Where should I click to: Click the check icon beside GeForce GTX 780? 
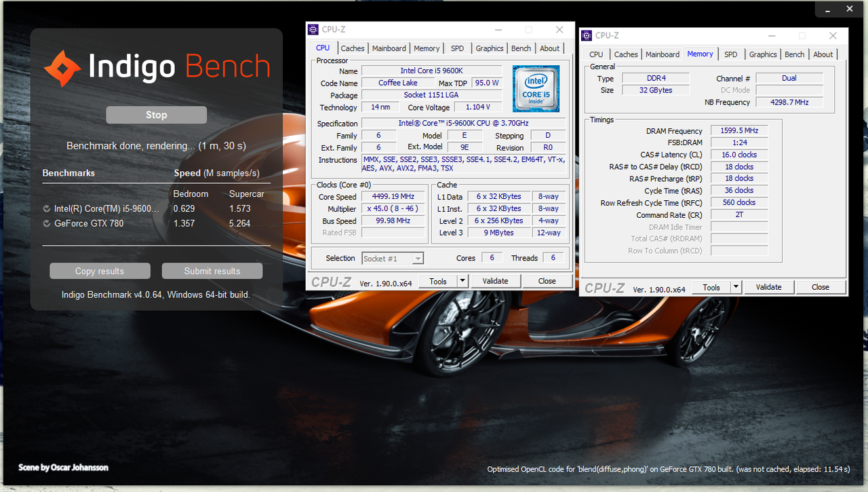pyautogui.click(x=46, y=223)
